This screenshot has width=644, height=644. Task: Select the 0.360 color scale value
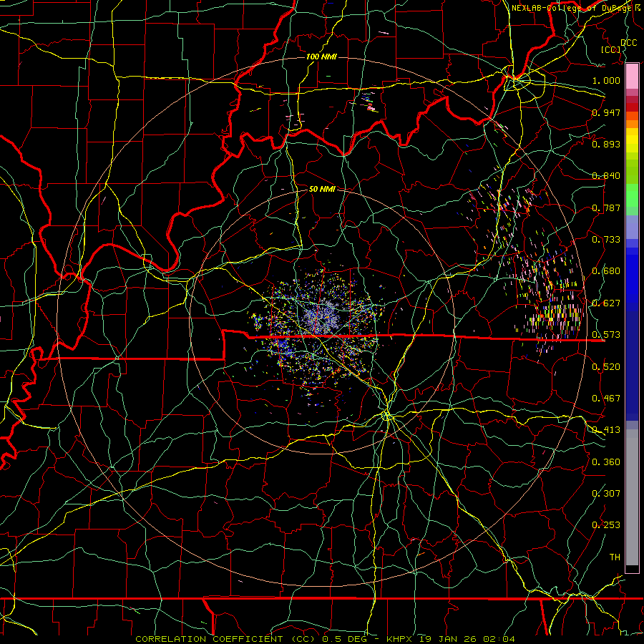pos(606,462)
